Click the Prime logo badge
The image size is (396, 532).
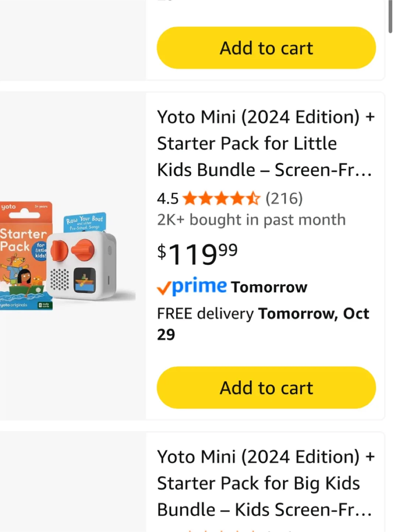199,286
